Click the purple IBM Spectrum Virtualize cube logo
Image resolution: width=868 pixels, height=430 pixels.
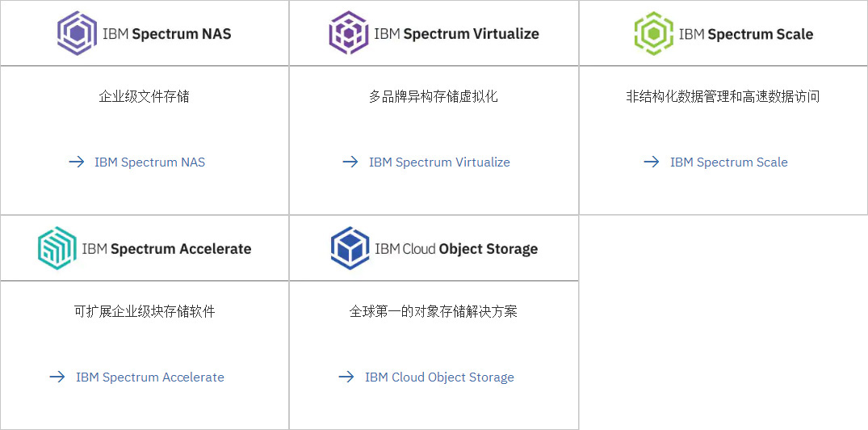click(349, 33)
